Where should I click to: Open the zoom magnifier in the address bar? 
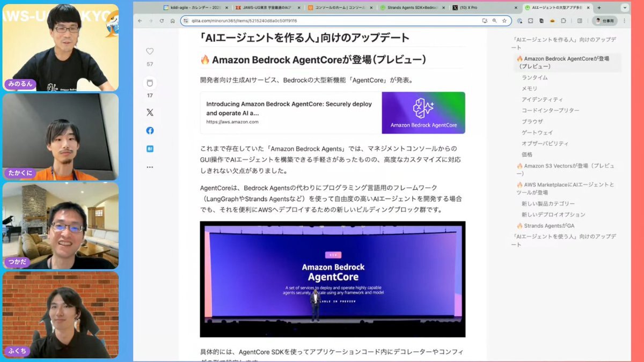494,20
